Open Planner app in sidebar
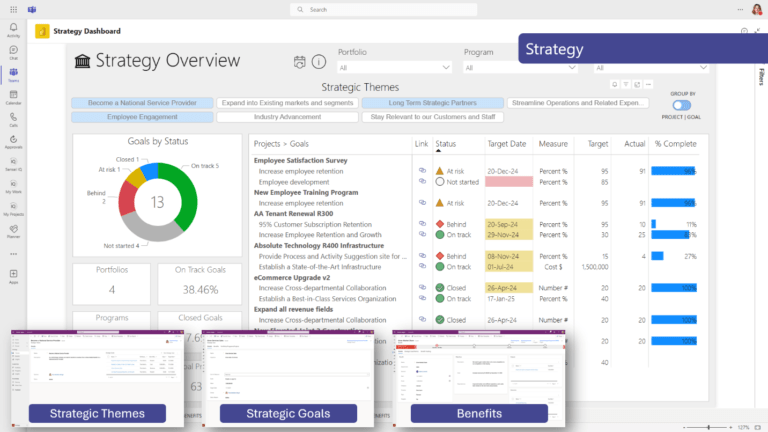Screen dimensions: 768x432 [13, 231]
